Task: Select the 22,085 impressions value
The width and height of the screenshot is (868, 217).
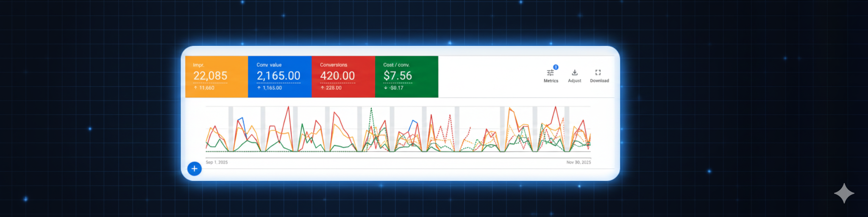Action: click(210, 76)
